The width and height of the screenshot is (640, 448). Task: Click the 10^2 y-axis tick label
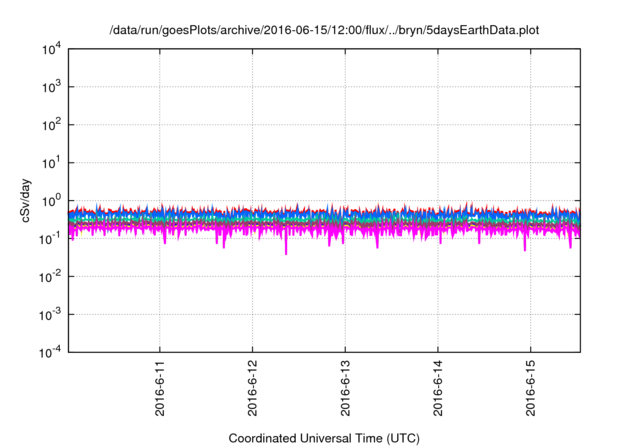click(x=51, y=125)
